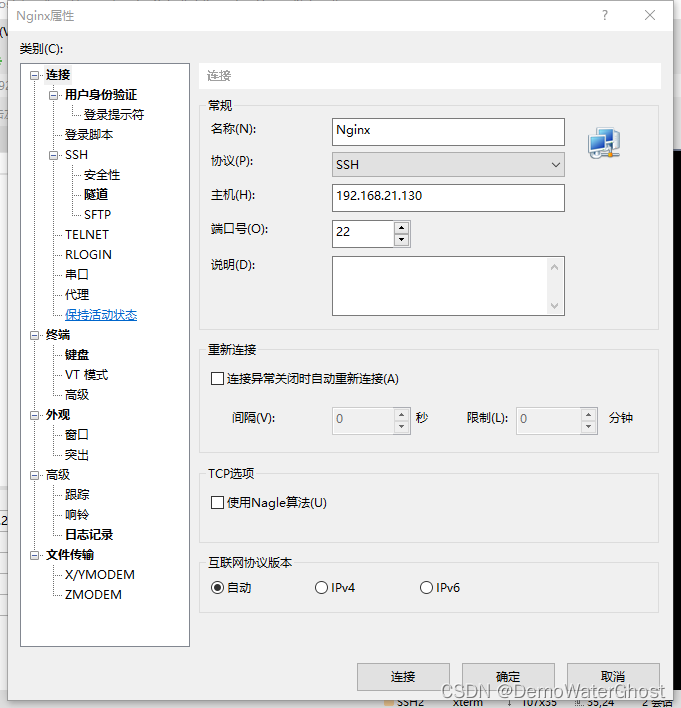Image resolution: width=681 pixels, height=708 pixels.
Task: Click the 名称 input field containing Nginx
Action: pyautogui.click(x=448, y=132)
